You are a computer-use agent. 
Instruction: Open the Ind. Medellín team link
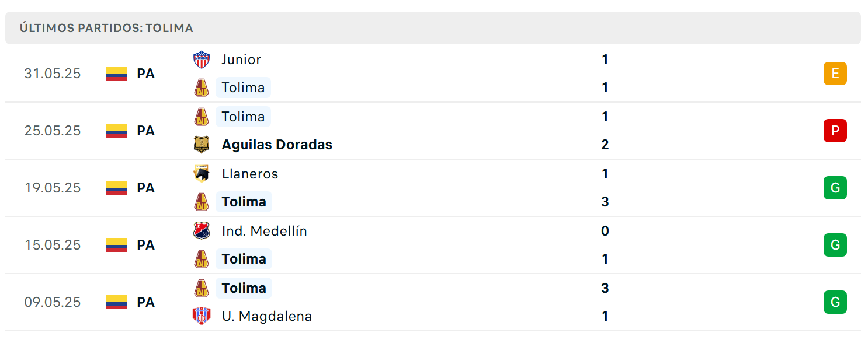coord(265,231)
